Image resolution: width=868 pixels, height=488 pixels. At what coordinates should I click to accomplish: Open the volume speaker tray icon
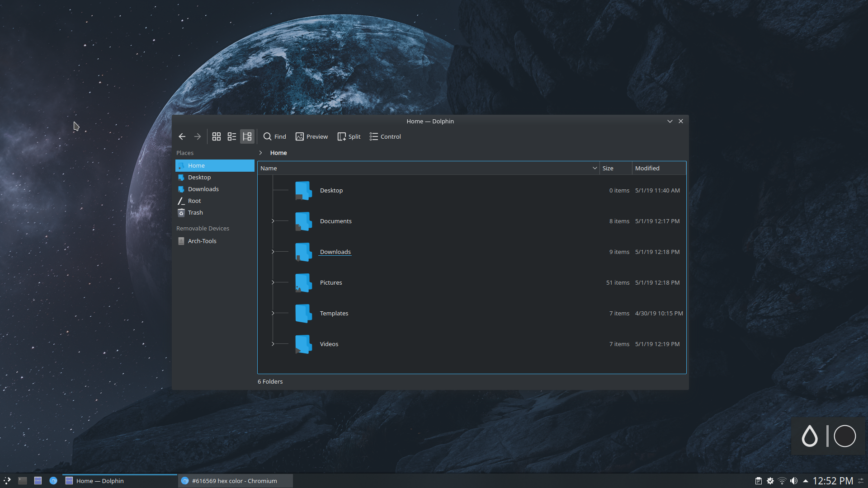coord(794,481)
